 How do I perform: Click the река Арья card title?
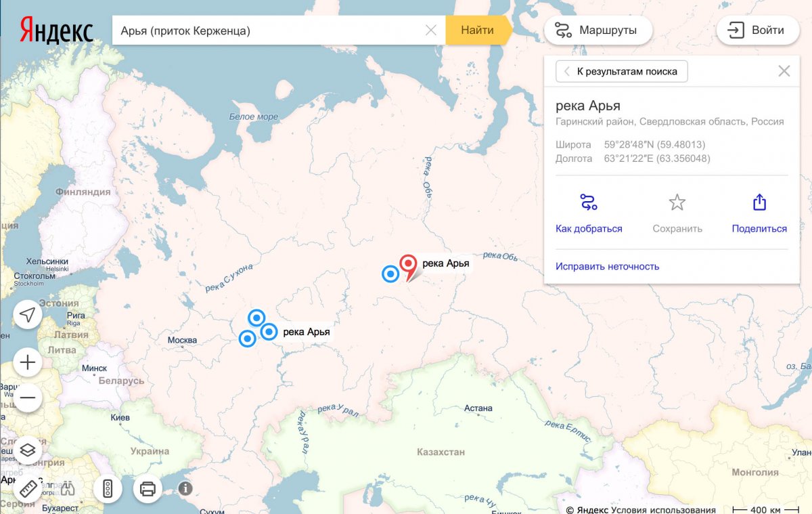click(x=588, y=106)
